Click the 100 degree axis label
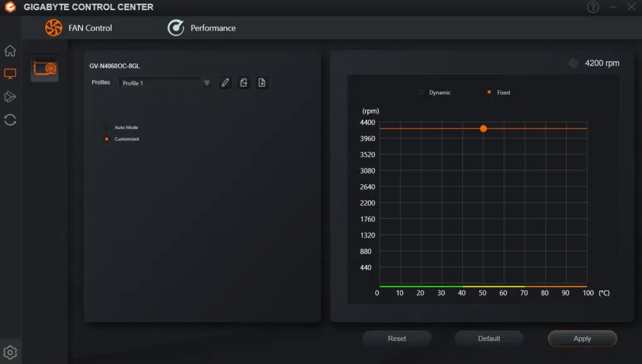Screen dimensions: 642x364 [x=588, y=293]
